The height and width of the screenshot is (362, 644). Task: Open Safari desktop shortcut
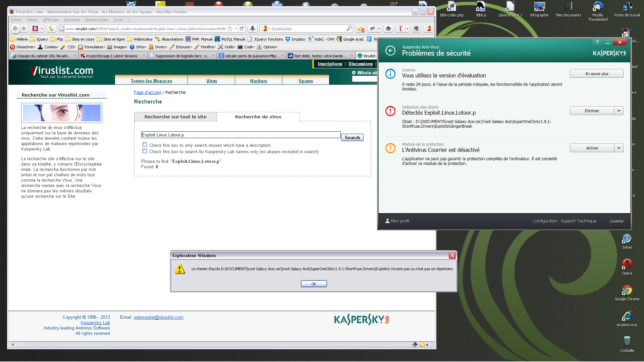pos(627,241)
